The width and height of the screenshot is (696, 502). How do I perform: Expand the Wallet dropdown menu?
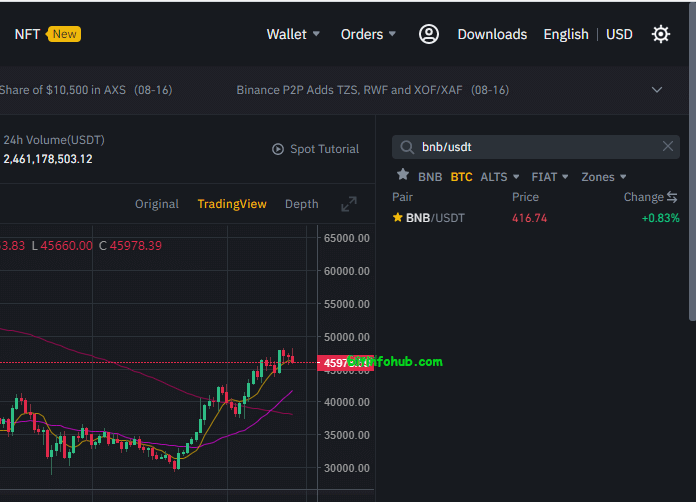(x=293, y=34)
